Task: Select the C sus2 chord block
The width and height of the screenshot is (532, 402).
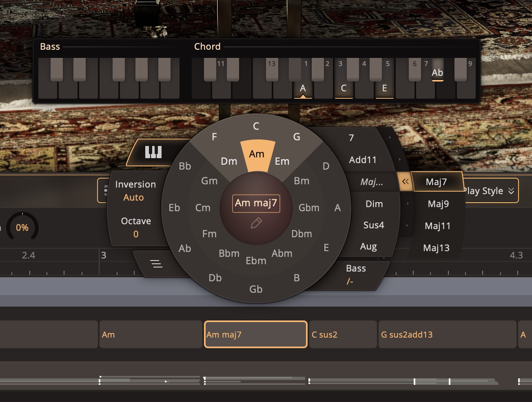Action: 343,334
